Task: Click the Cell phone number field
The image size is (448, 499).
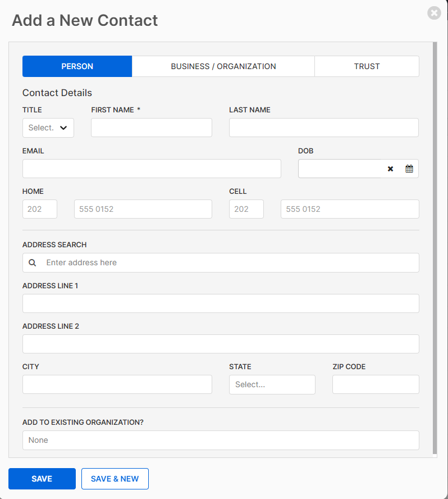Action: 349,209
